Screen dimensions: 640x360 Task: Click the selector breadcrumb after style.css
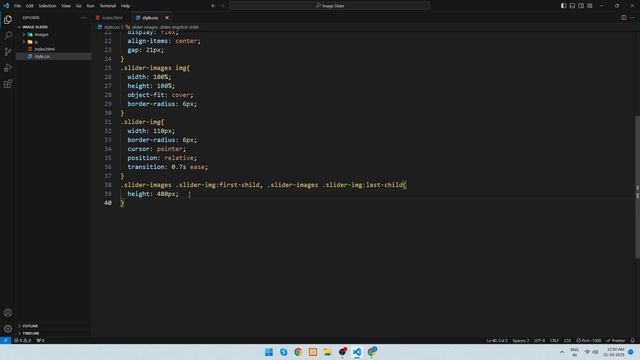point(165,27)
